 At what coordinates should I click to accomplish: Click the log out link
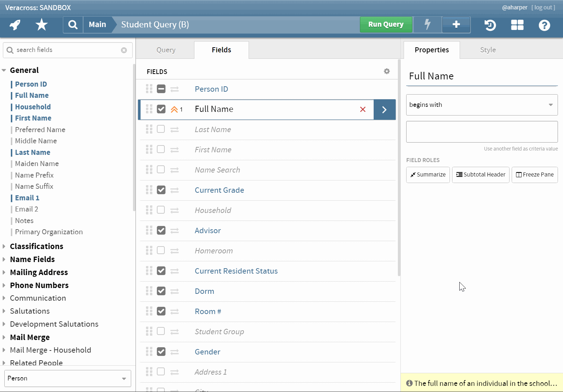(543, 7)
